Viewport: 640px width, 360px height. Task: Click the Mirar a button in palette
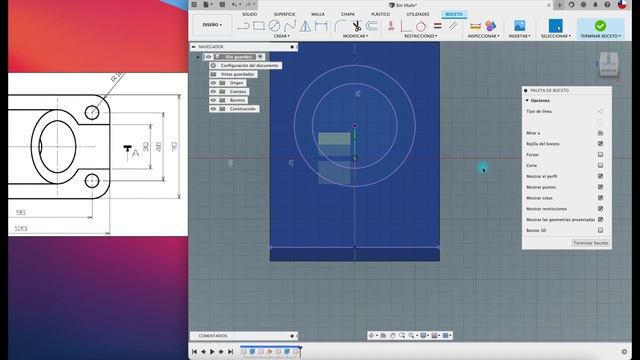click(600, 133)
